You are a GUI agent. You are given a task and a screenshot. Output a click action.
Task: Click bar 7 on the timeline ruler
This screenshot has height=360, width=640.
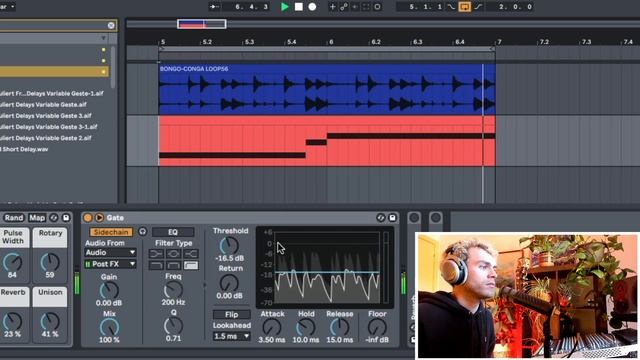coord(499,42)
